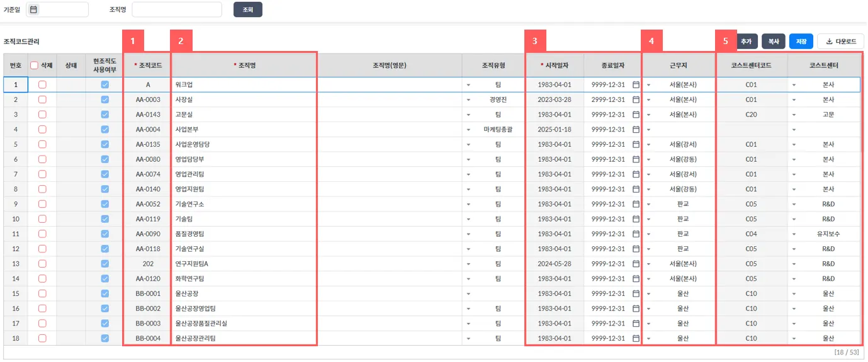Open end-date calendar icon for 기술팀 row

pyautogui.click(x=636, y=219)
